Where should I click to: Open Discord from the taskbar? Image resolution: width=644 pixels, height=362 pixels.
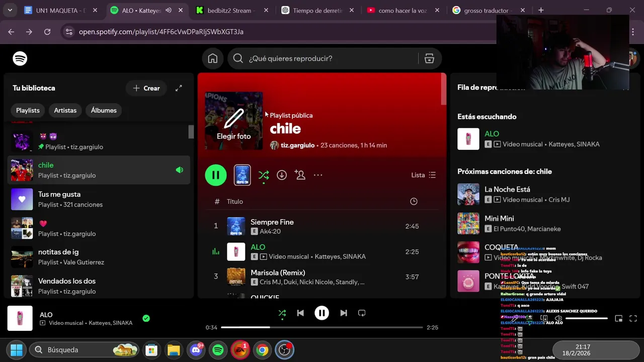[196, 350]
